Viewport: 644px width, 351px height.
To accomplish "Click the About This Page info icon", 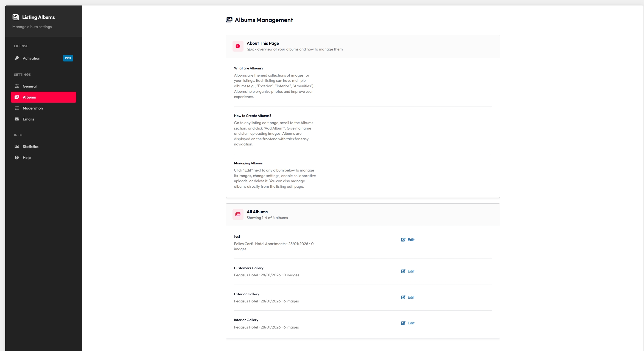I will pyautogui.click(x=238, y=46).
